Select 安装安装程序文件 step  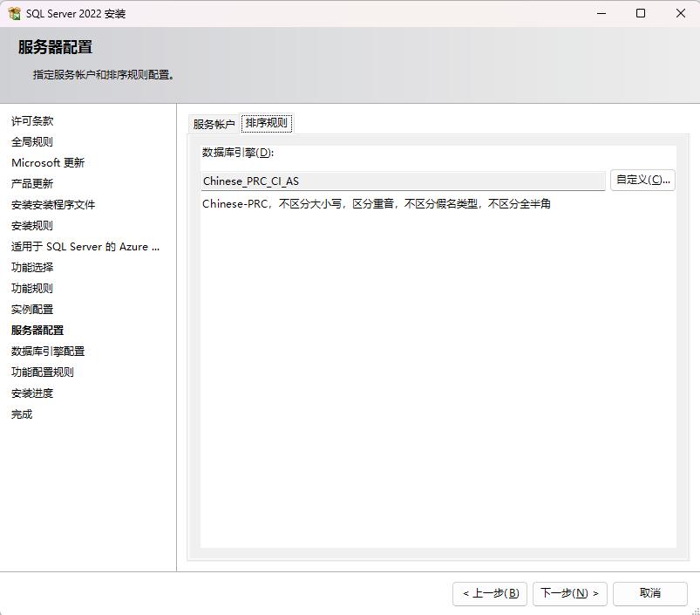click(x=53, y=205)
